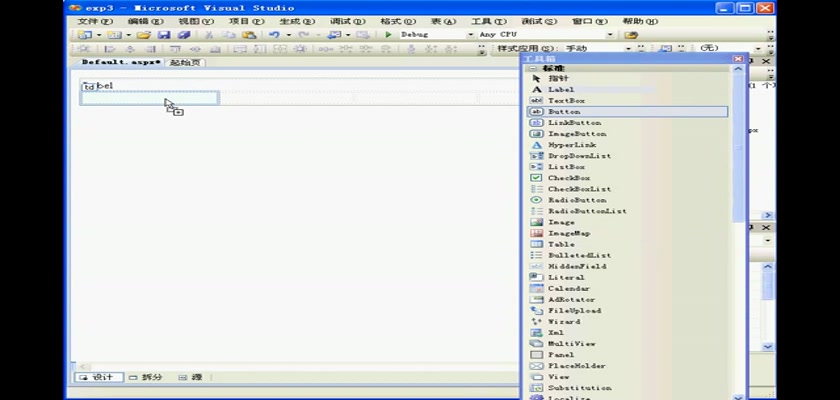The image size is (840, 400).
Task: Open the 调试(D) menu
Action: click(x=345, y=21)
